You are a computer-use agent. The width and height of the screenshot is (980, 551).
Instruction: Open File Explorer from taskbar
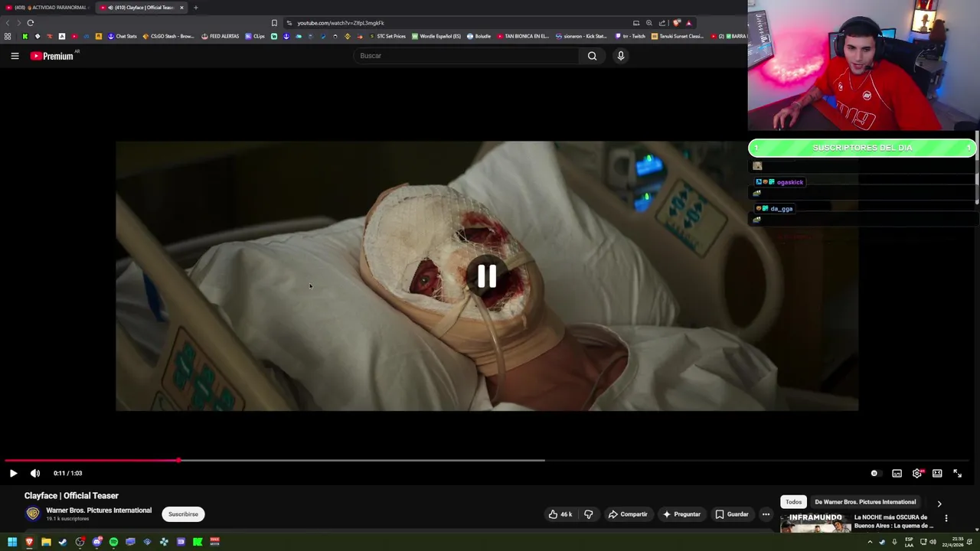tap(46, 542)
